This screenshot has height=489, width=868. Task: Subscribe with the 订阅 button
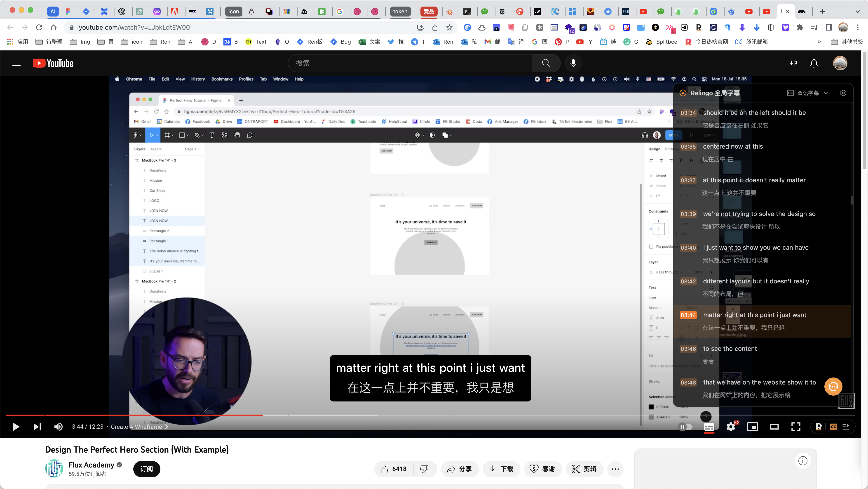[147, 469]
